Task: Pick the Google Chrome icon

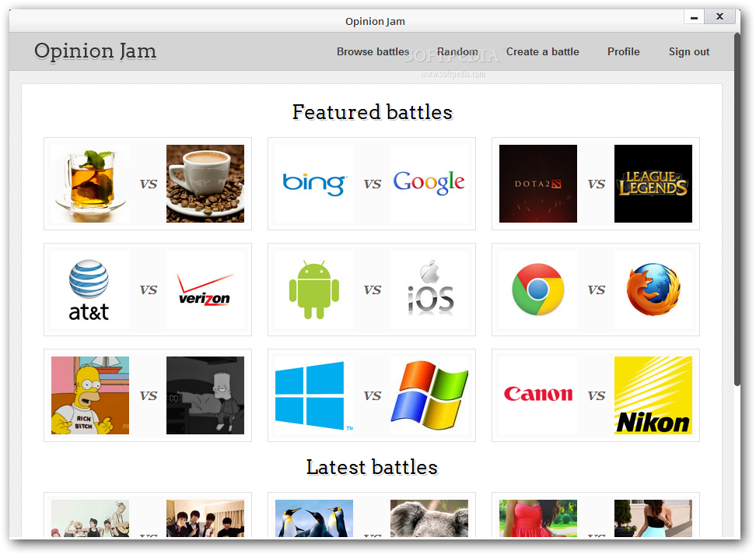Action: (x=538, y=290)
